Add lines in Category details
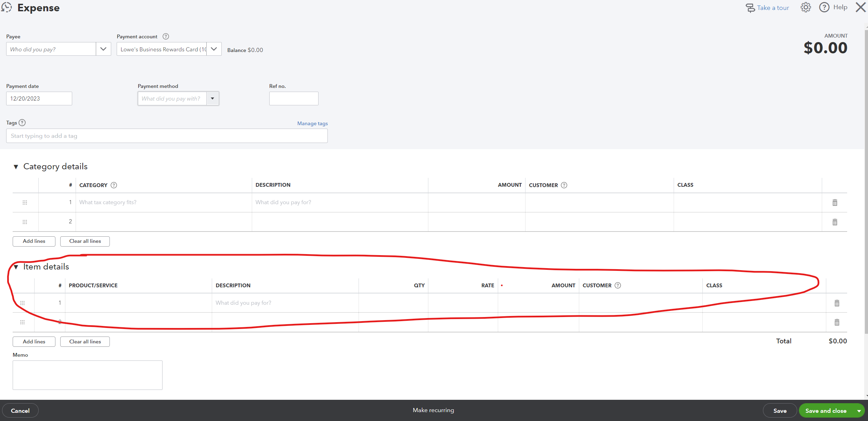The width and height of the screenshot is (868, 421). [x=34, y=241]
